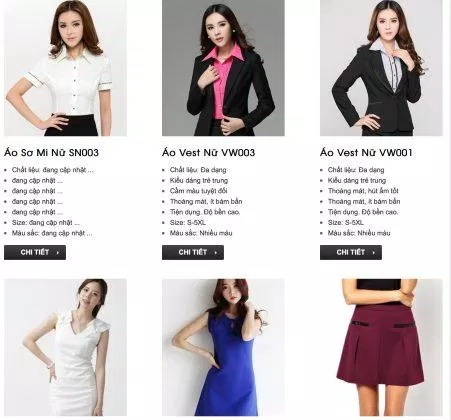
Task: Click arrow icon on SN003 CHI TIẾT button
Action: click(58, 253)
